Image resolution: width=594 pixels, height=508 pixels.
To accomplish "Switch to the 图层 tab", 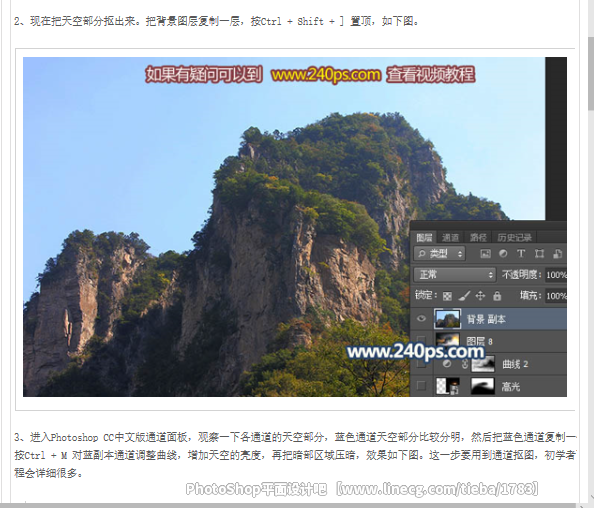I will pyautogui.click(x=424, y=237).
